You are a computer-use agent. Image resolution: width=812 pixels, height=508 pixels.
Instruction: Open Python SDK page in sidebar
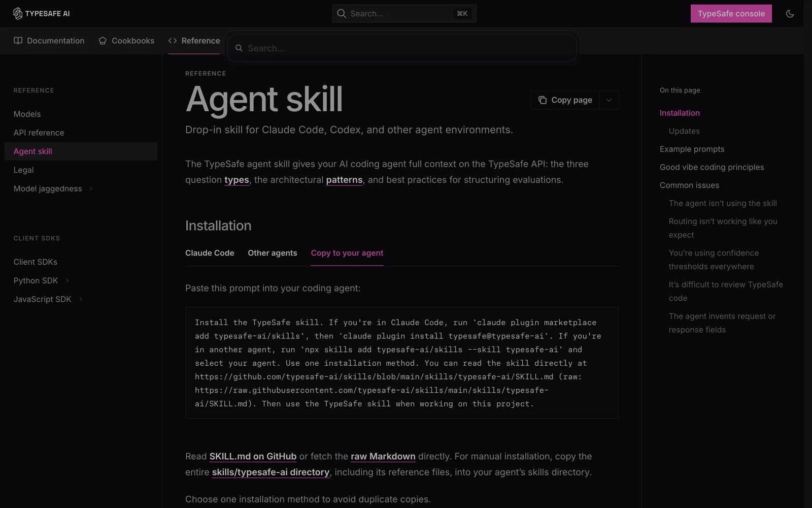coord(36,280)
